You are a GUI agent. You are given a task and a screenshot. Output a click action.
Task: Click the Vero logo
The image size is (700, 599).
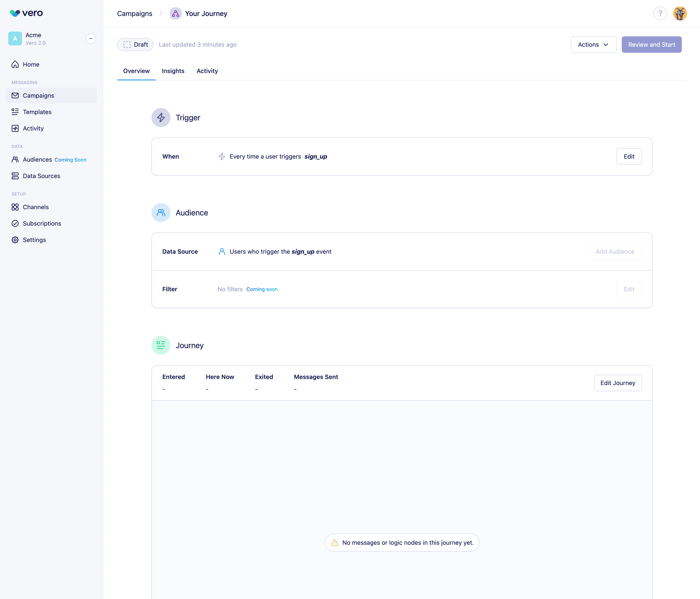(26, 13)
